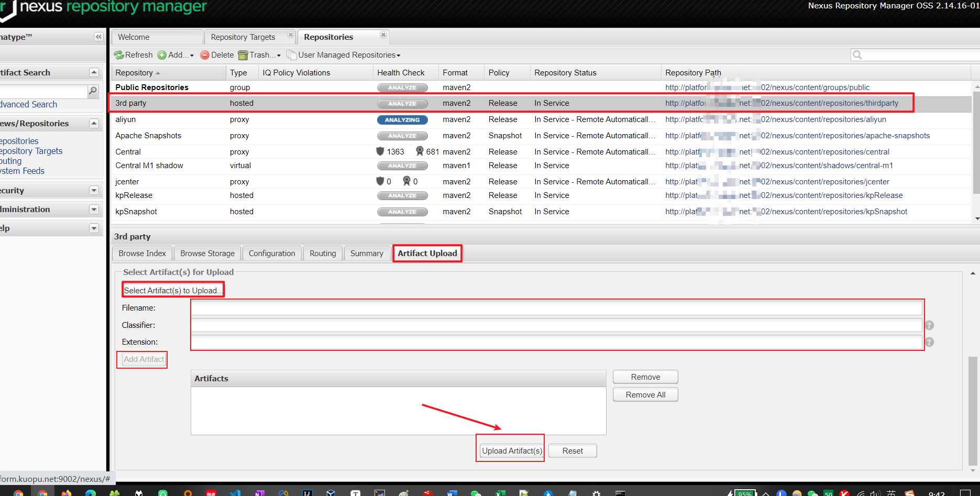Viewport: 980px width, 496px height.
Task: Click the Upload Artifact(s) button
Action: (511, 451)
